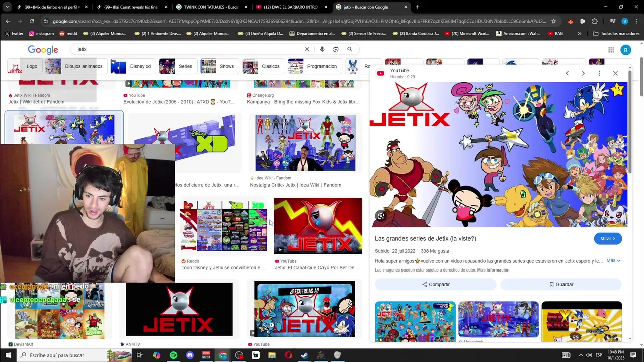Click the Compartir button
The height and width of the screenshot is (362, 644).
click(x=436, y=284)
